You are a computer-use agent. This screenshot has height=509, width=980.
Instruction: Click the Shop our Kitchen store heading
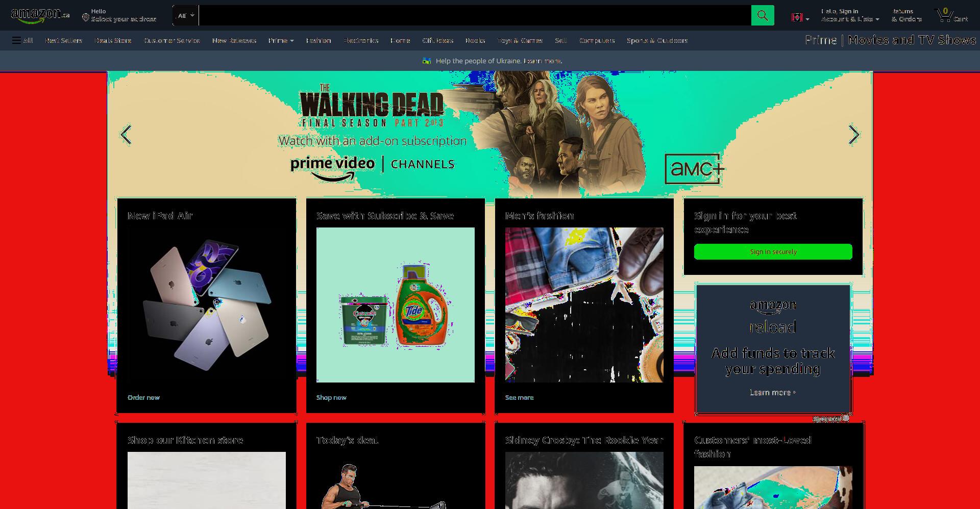(185, 440)
